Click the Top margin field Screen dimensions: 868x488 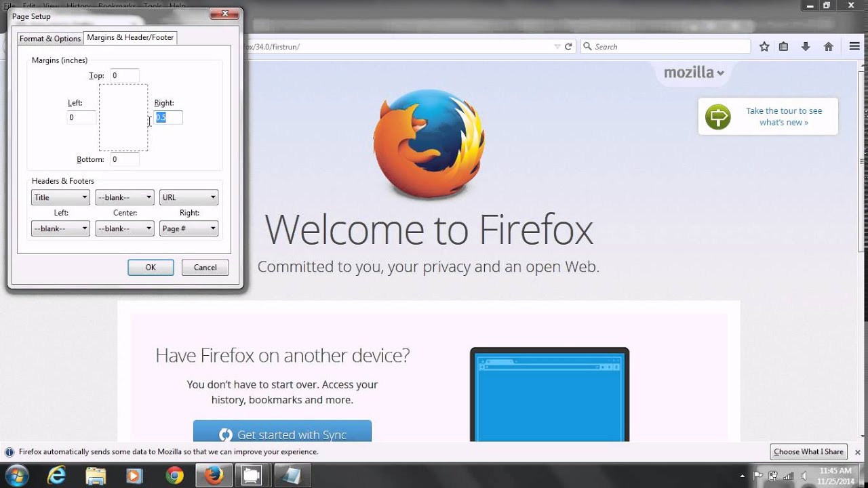pyautogui.click(x=124, y=75)
